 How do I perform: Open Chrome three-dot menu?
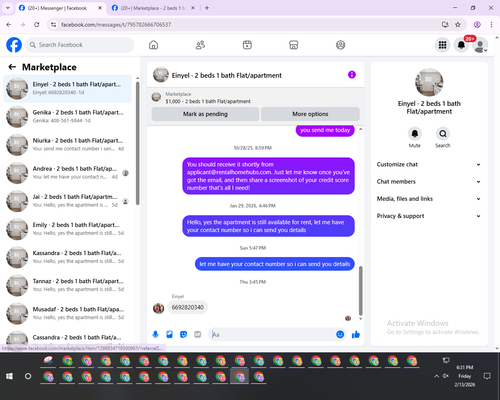point(491,24)
